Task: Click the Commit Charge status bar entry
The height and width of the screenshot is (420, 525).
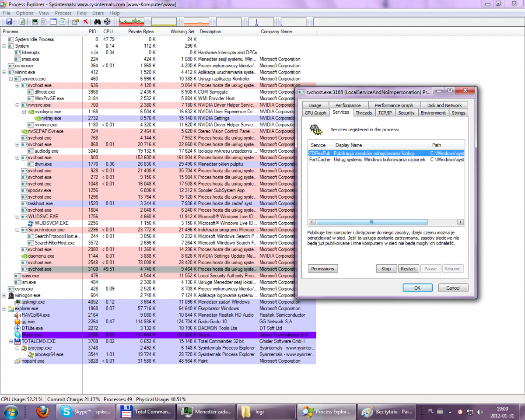Action: point(73,399)
